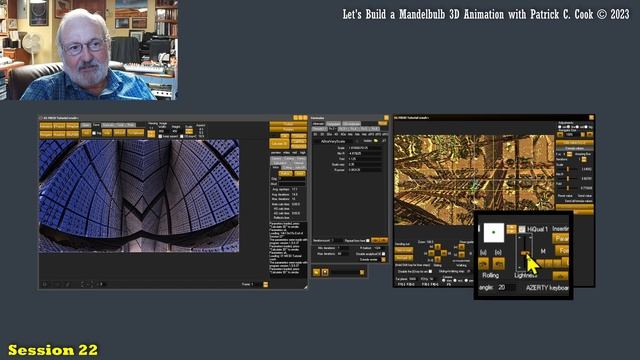Adjust the Scale slider in Navigator window
Image resolution: width=640 pixels, height=360 pixels.
[x=568, y=169]
